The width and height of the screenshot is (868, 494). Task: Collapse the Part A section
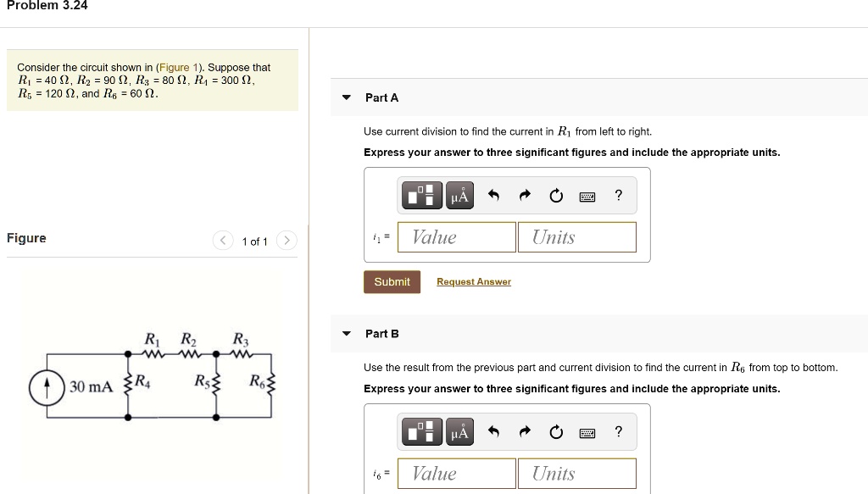tap(346, 97)
